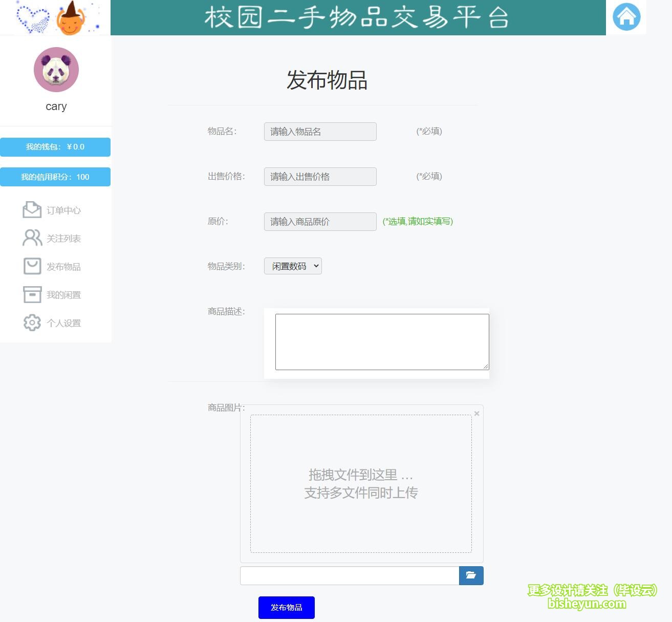Click the pumpkin mascot logo at top left
Screen dimensions: 672x622
click(72, 17)
